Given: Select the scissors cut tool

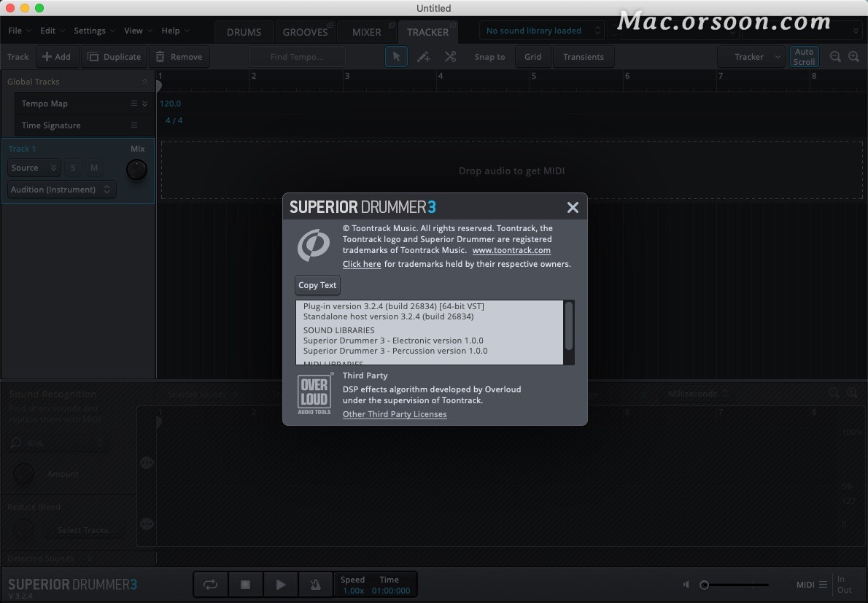Looking at the screenshot, I should 450,56.
